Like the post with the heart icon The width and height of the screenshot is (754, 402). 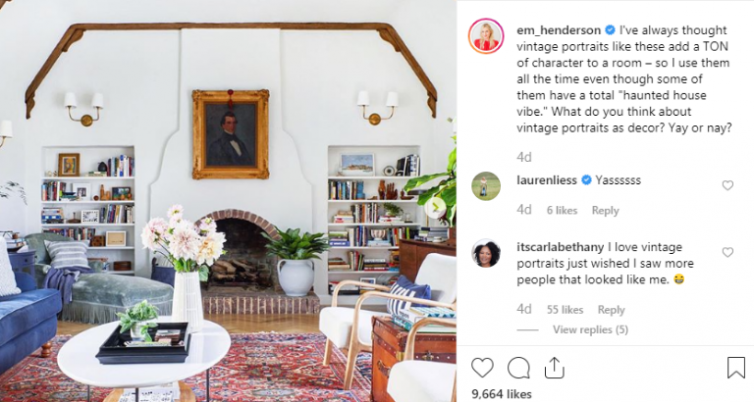[482, 368]
